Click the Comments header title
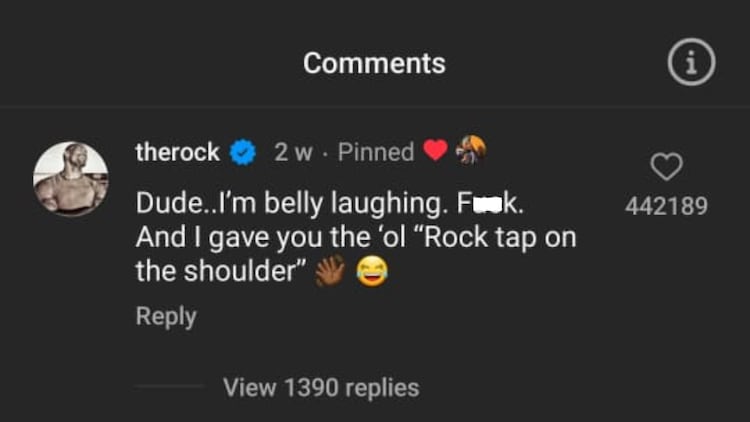This screenshot has width=750, height=422. (374, 63)
